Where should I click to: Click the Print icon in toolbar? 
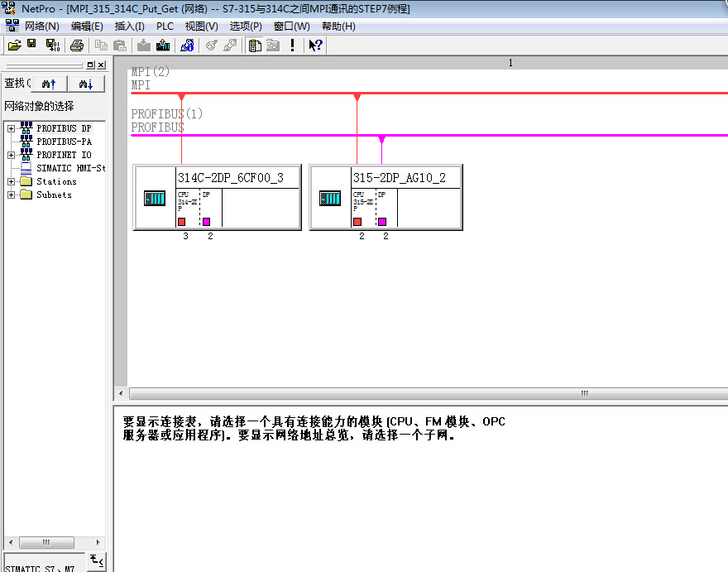[77, 46]
